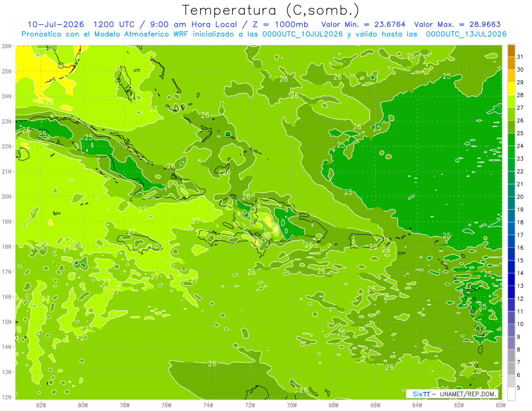
Task: Click the "17" color scale label
Action: 520,235
